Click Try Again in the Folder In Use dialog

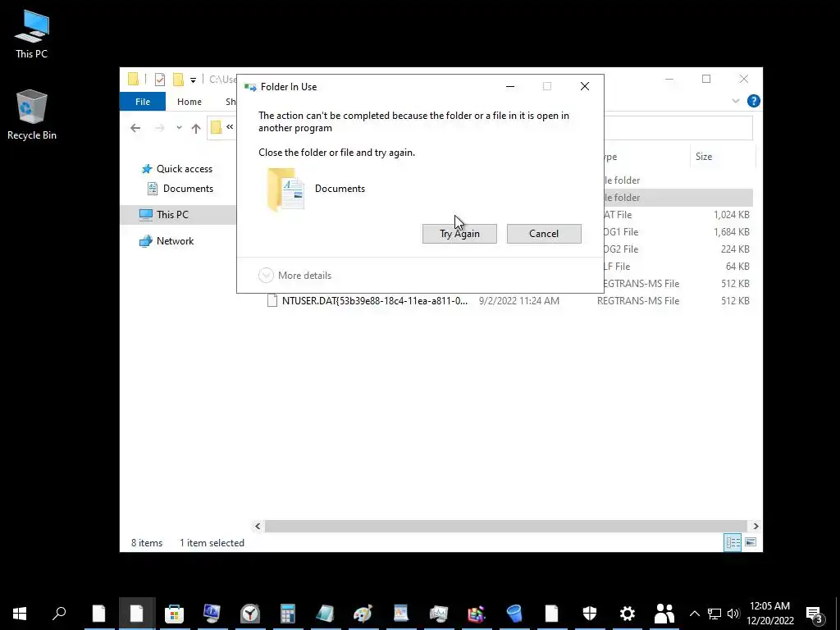coord(459,234)
